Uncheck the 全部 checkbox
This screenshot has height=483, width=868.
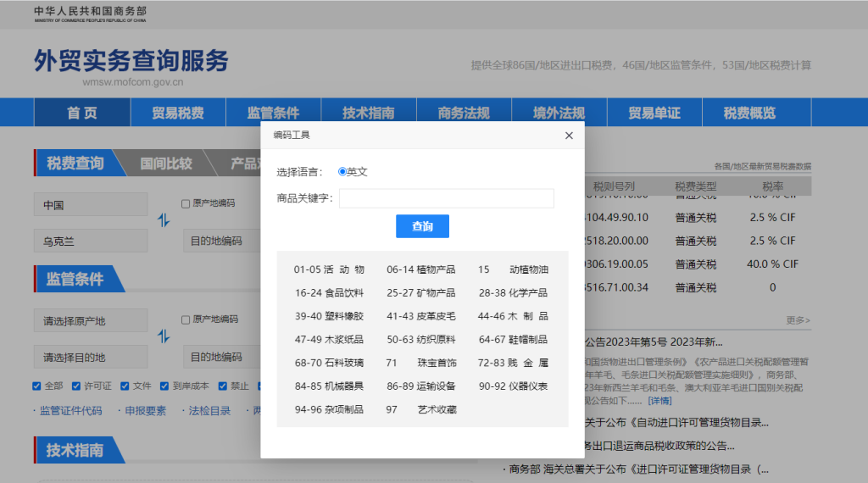coord(36,386)
